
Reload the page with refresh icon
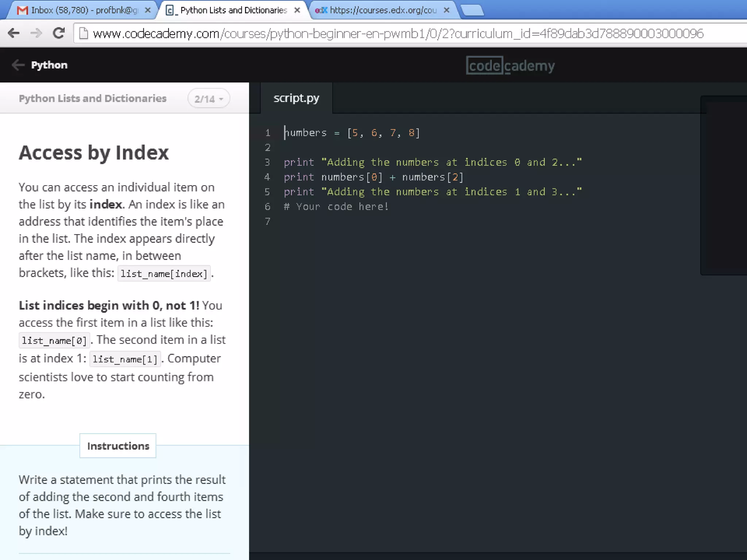[x=59, y=34]
